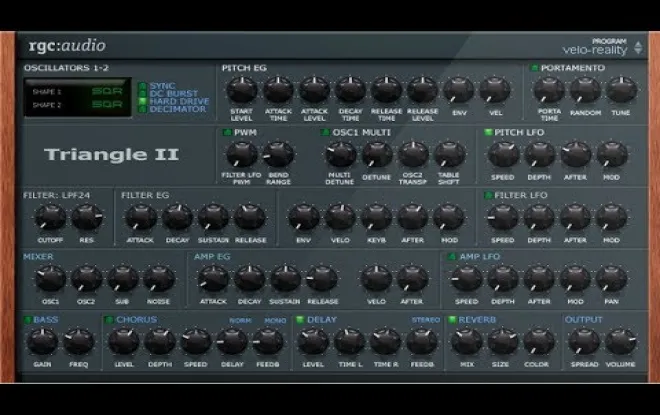Click the reverb SIZE knob

503,341
